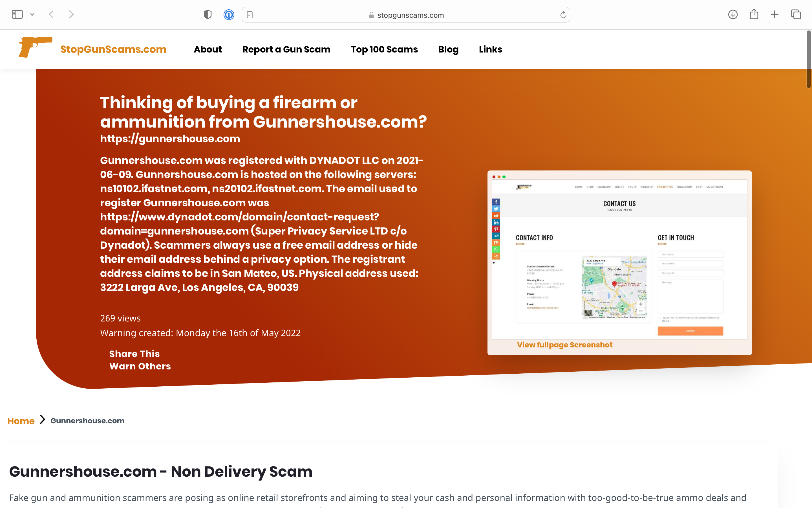
Task: Open the Links menu item
Action: (x=491, y=49)
